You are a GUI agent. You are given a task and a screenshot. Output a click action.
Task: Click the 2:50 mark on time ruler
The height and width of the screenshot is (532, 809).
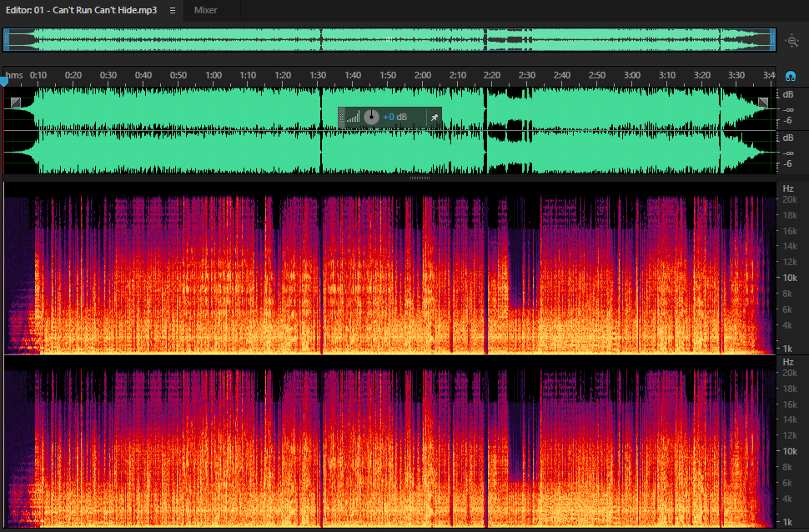tap(597, 75)
